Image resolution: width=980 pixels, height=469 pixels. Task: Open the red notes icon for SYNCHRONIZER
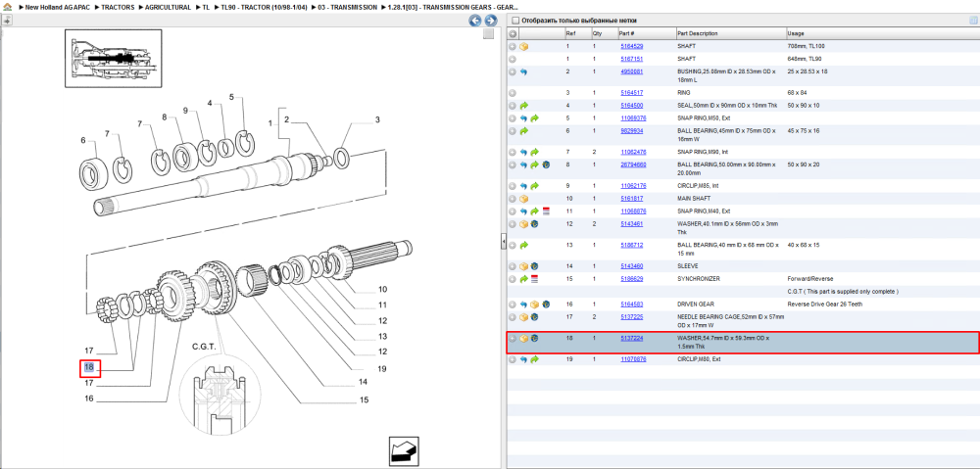pyautogui.click(x=534, y=278)
